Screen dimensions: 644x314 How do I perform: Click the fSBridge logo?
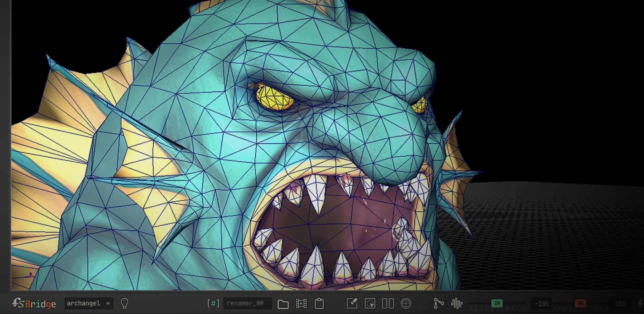(34, 303)
